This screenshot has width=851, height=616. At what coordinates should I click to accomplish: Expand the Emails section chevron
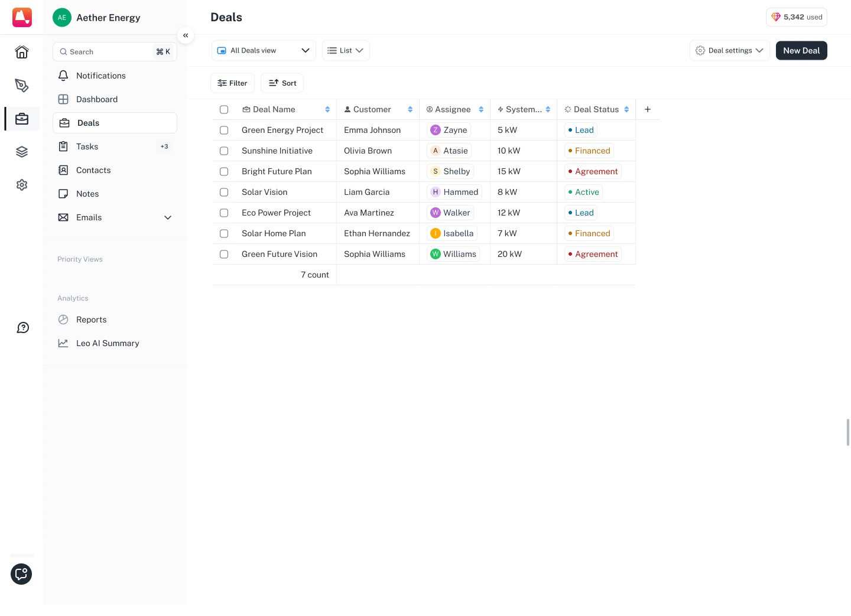click(x=168, y=217)
